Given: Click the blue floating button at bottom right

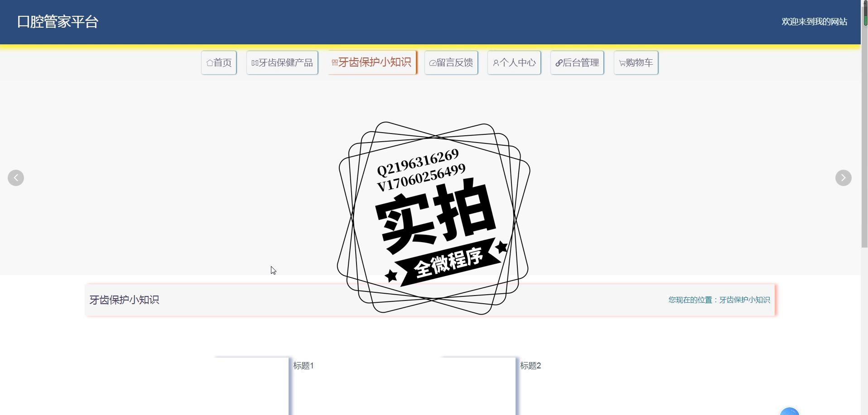Looking at the screenshot, I should (x=790, y=411).
